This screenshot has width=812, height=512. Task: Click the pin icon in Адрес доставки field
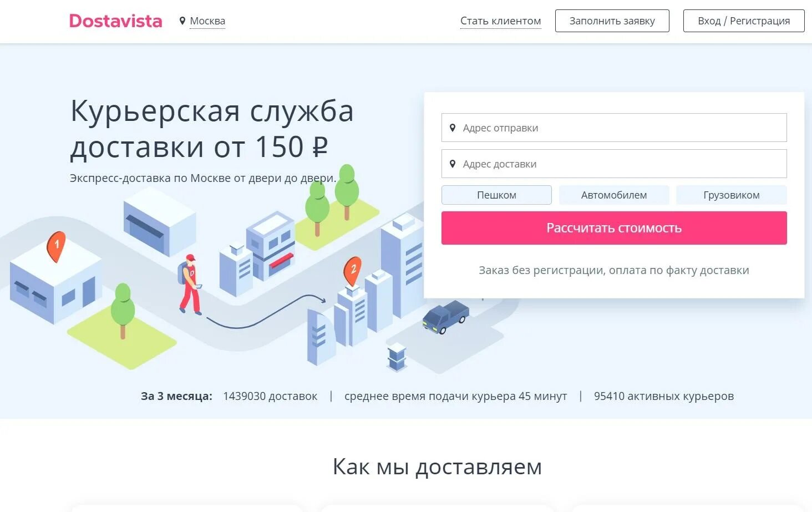(x=453, y=164)
